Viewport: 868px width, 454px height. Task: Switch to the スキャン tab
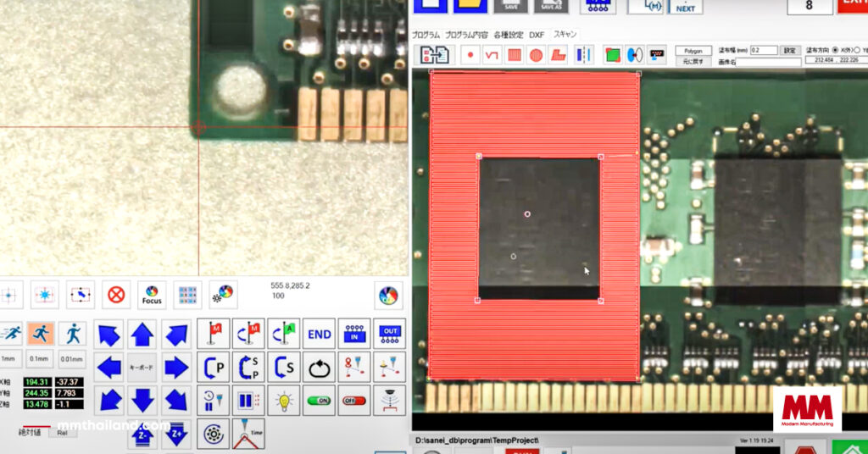pos(565,35)
